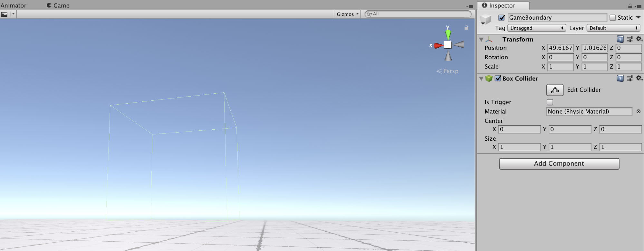
Task: Click Size Y field
Action: [570, 147]
